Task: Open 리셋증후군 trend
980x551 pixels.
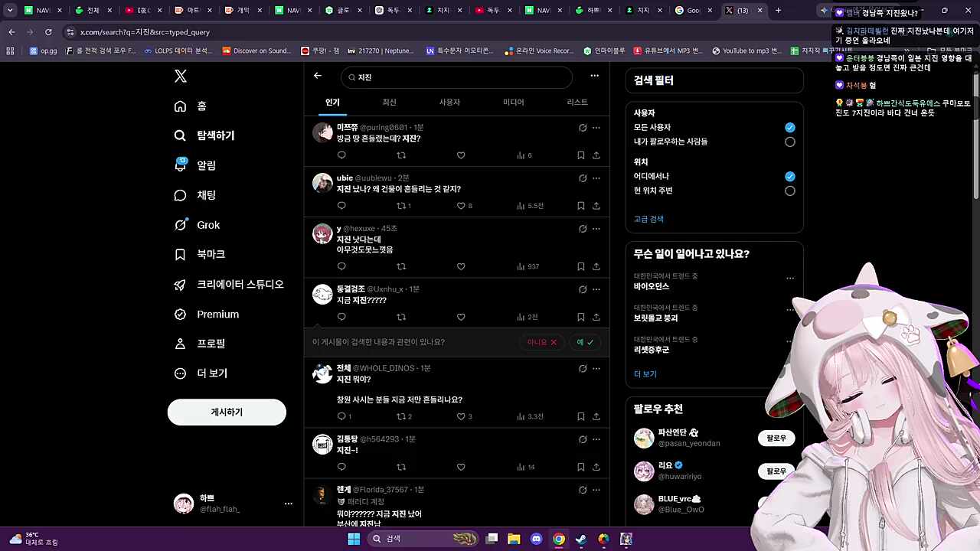Action: tap(652, 350)
